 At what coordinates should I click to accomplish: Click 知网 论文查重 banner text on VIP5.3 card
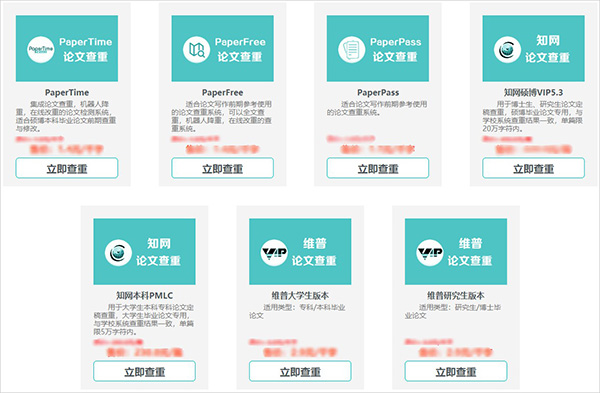548,49
